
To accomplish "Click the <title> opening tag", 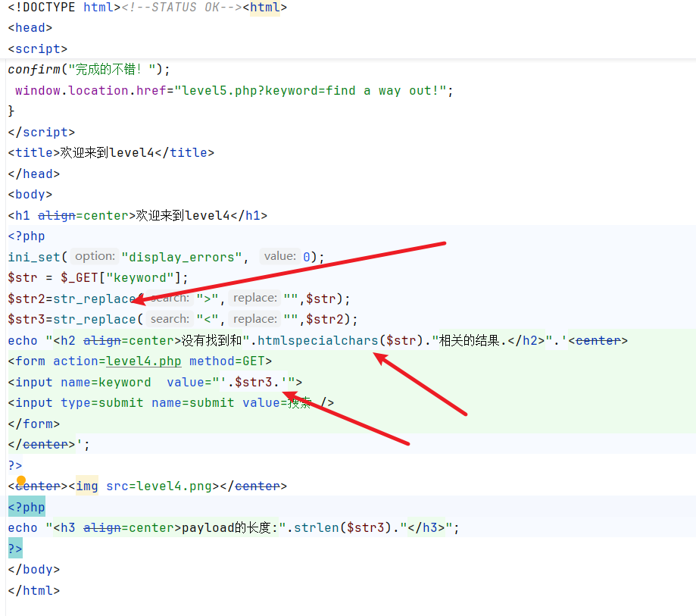I will [34, 152].
